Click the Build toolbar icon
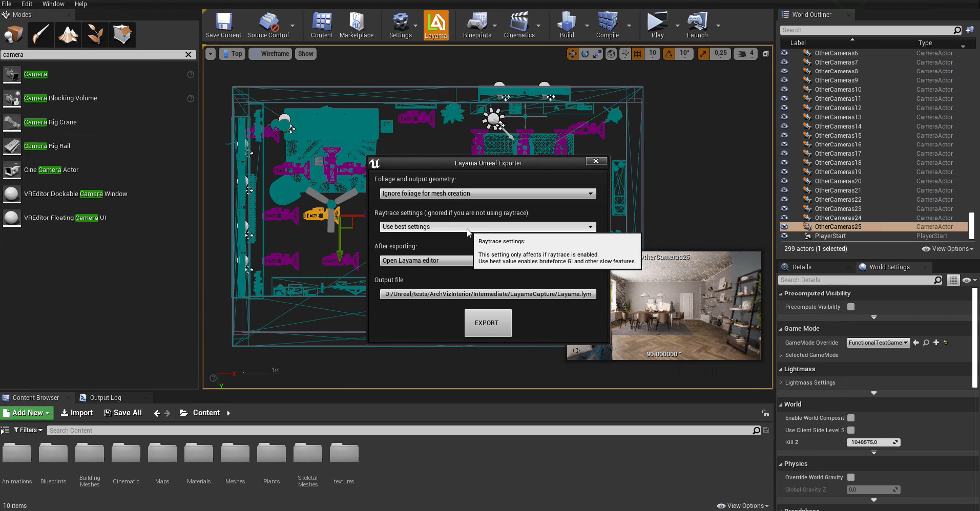This screenshot has height=511, width=980. 567,25
